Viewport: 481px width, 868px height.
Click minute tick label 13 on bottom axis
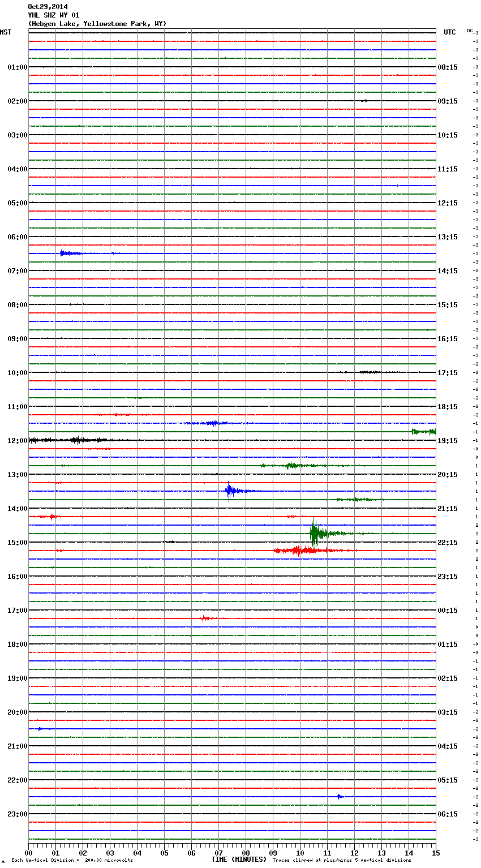tap(381, 853)
